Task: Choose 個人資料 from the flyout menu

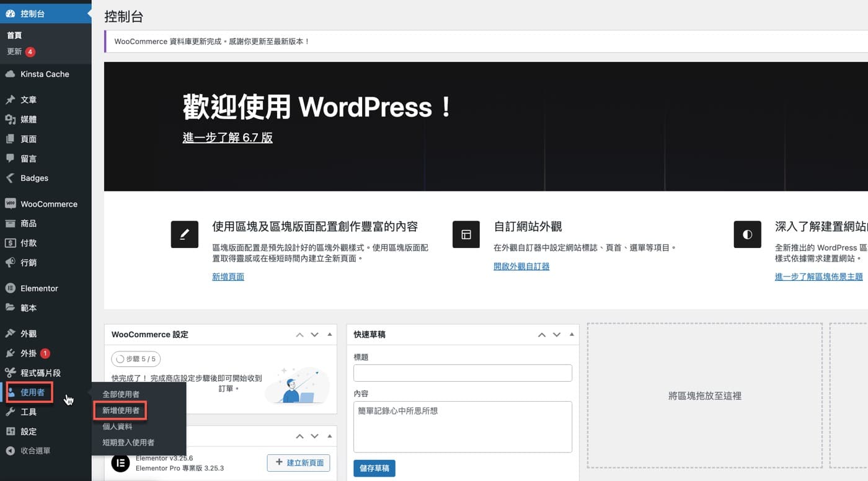Action: click(117, 426)
